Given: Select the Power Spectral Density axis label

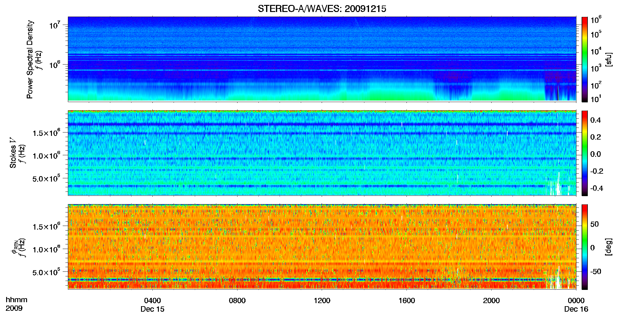Looking at the screenshot, I should [30, 59].
